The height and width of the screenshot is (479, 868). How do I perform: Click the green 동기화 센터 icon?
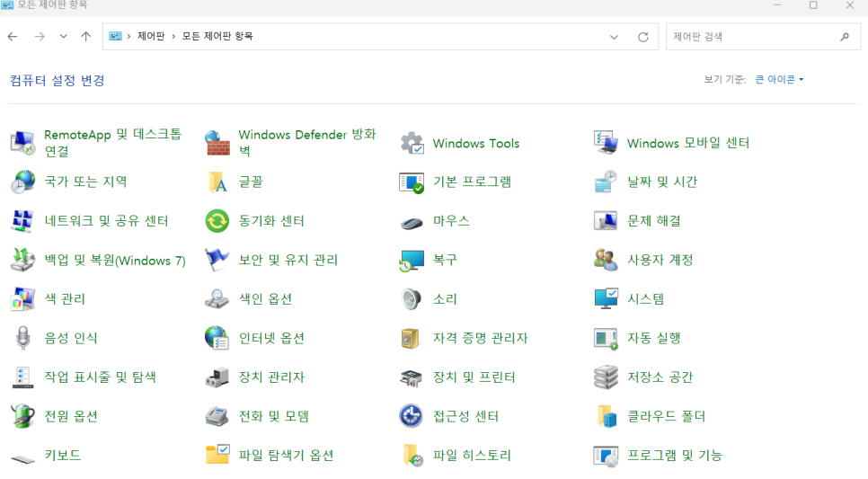pos(217,221)
